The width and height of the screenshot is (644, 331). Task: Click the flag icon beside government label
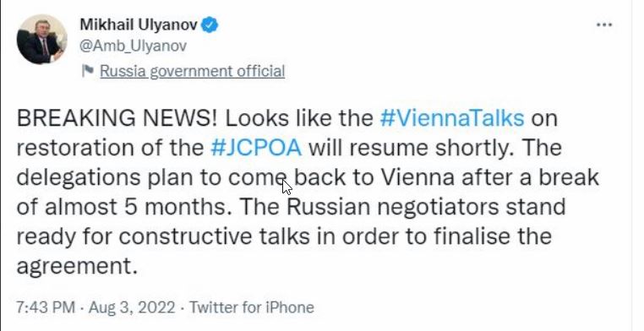pos(87,71)
